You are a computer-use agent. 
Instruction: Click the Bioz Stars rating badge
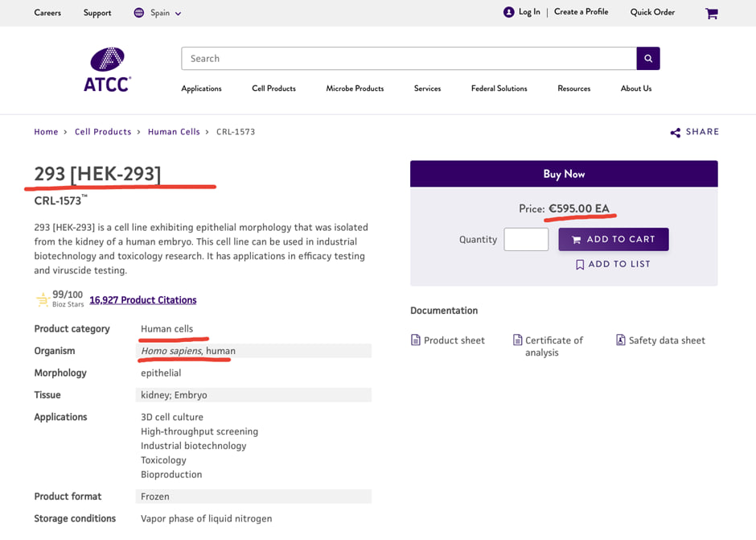tap(60, 299)
